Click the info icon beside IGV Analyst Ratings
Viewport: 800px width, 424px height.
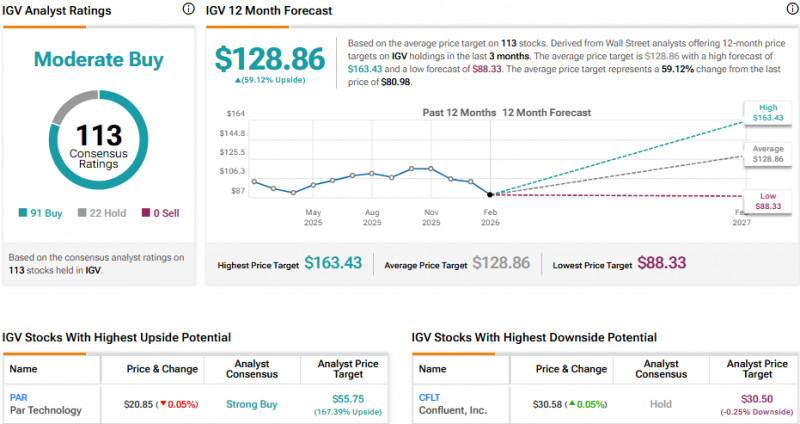[189, 9]
